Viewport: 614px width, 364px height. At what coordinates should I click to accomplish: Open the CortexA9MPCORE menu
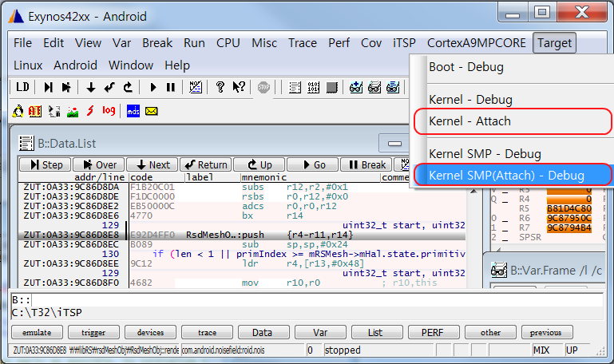tap(477, 43)
